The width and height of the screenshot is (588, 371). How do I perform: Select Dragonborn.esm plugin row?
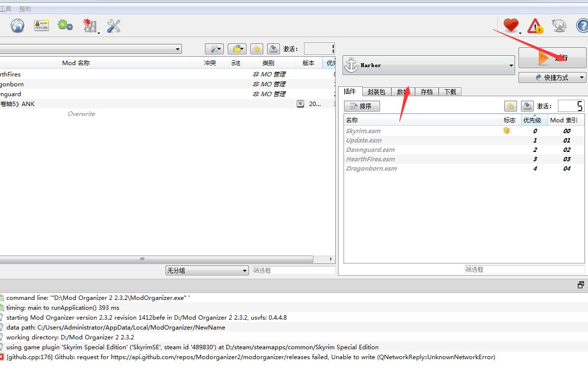[x=464, y=168]
